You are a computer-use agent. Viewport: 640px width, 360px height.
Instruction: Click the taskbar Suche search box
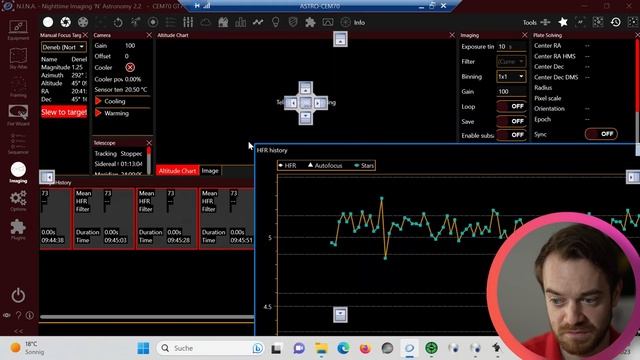211,348
